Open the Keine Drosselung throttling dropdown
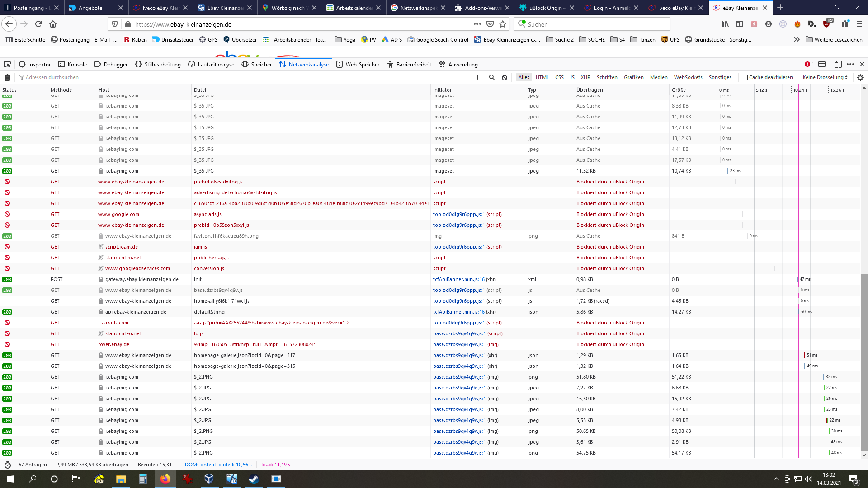The width and height of the screenshot is (868, 488). (x=825, y=77)
